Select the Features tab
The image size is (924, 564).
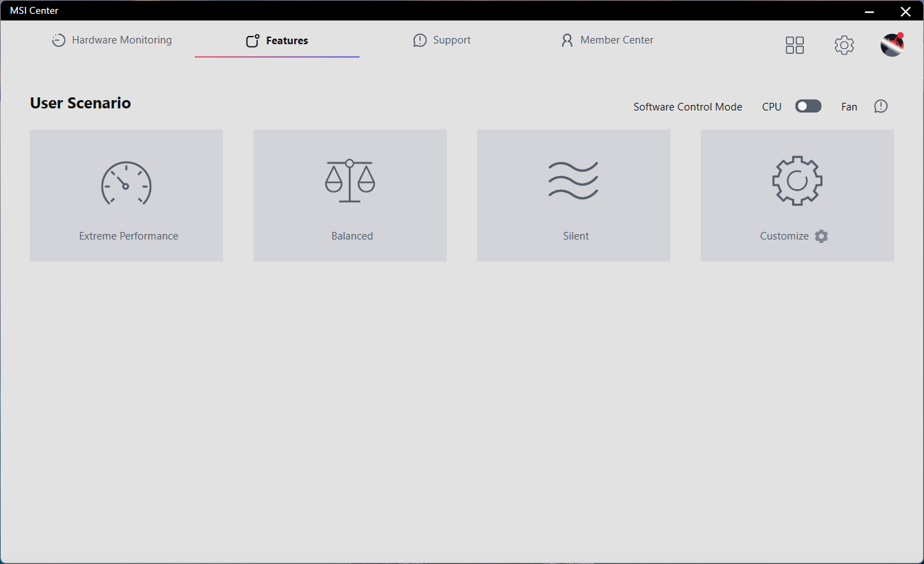pos(277,41)
